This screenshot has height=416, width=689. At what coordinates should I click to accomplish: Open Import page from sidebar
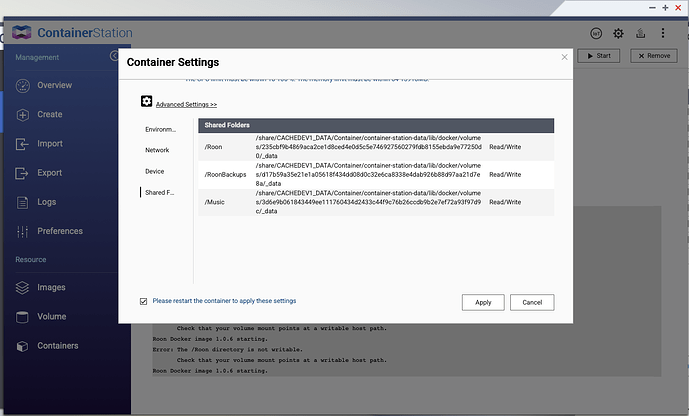click(50, 144)
